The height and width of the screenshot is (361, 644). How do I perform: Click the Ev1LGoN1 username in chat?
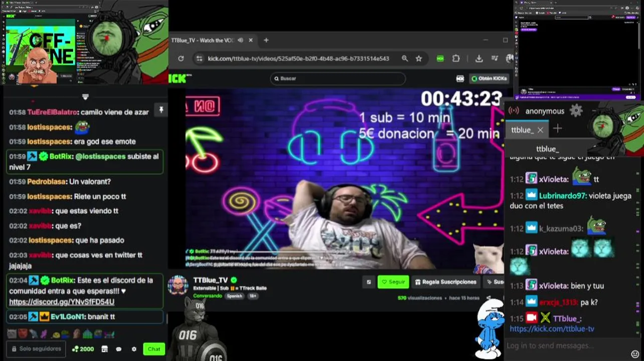pos(68,317)
